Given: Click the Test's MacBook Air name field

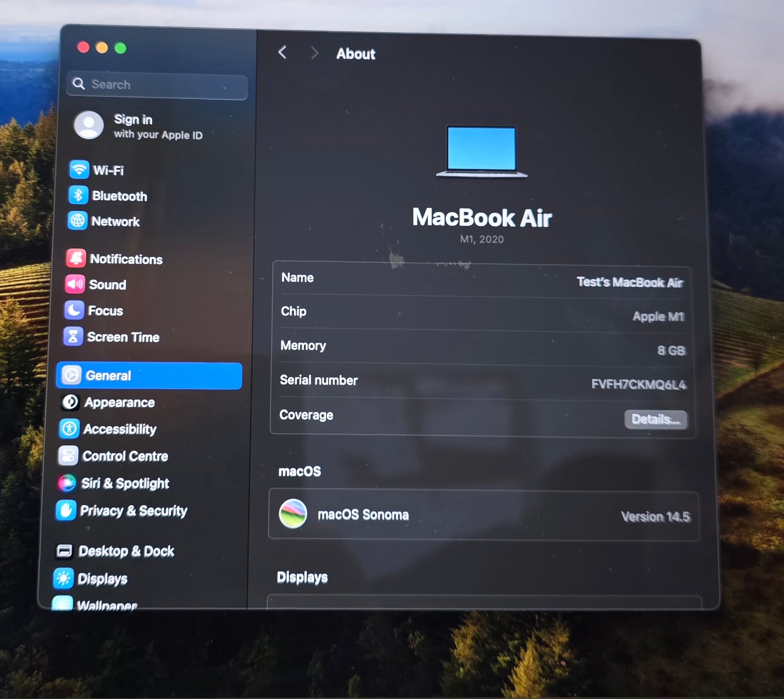Looking at the screenshot, I should point(629,283).
